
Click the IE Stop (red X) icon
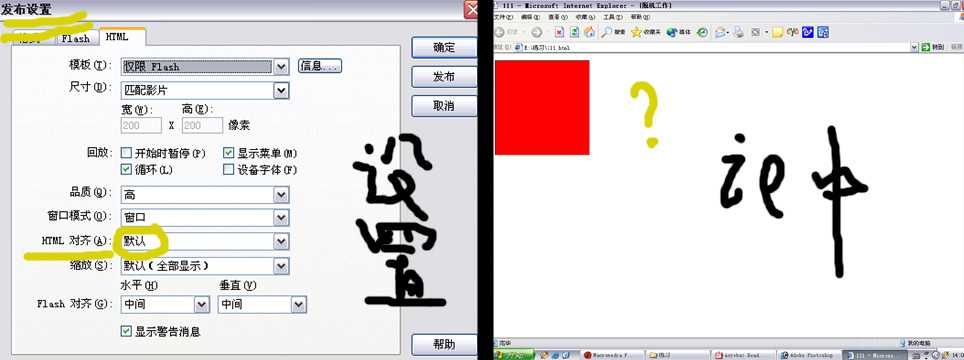559,32
